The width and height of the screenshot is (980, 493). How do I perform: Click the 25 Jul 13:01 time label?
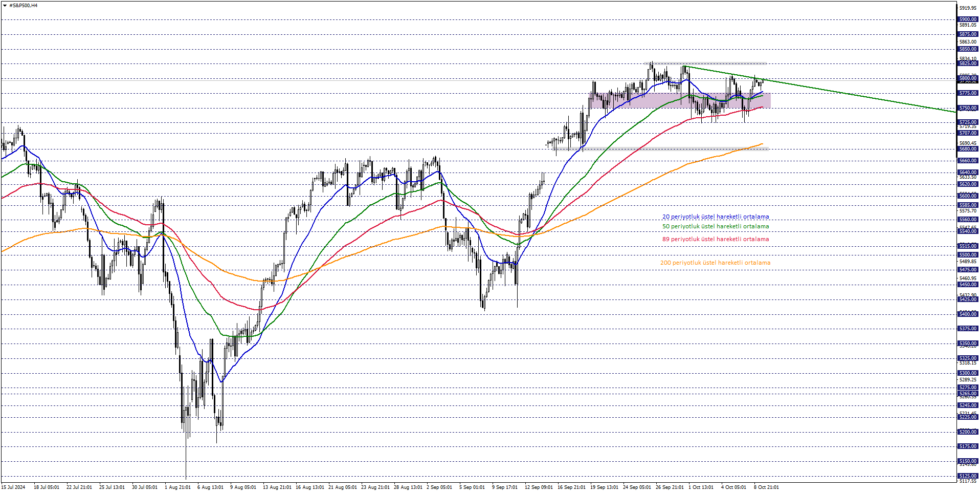112,487
